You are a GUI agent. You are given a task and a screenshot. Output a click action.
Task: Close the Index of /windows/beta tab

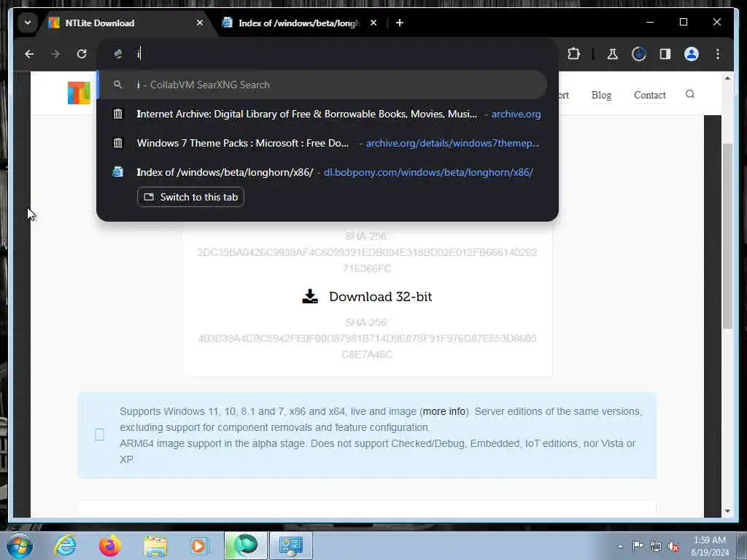(373, 23)
